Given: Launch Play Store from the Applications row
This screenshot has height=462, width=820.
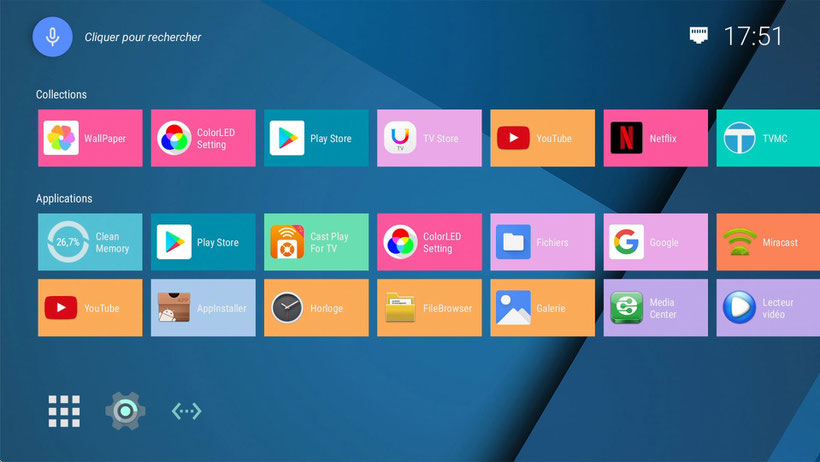Looking at the screenshot, I should pos(203,242).
